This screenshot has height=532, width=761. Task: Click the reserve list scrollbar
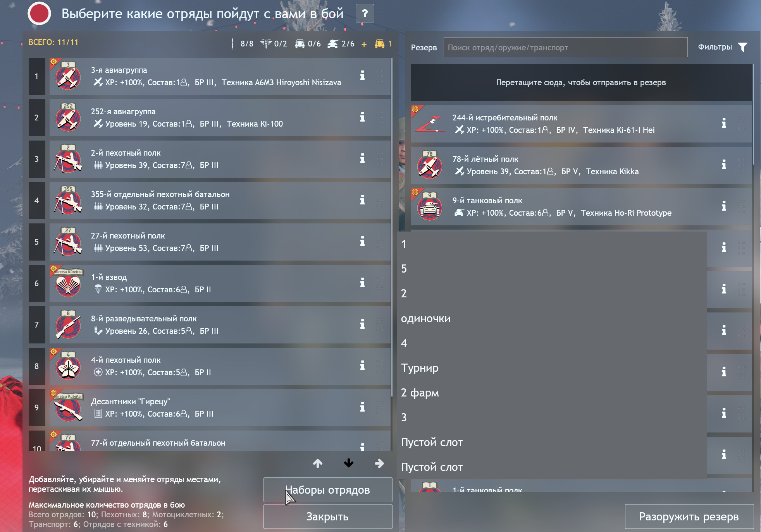point(753,115)
